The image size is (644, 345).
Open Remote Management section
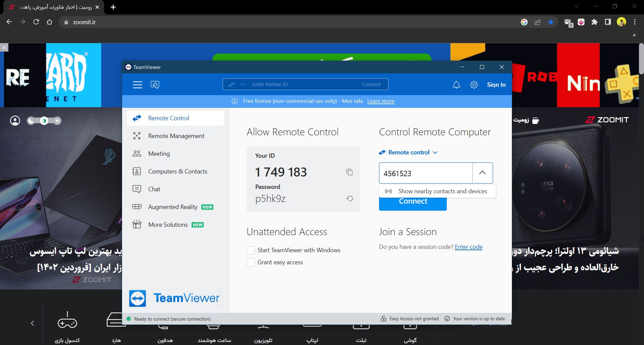point(175,136)
